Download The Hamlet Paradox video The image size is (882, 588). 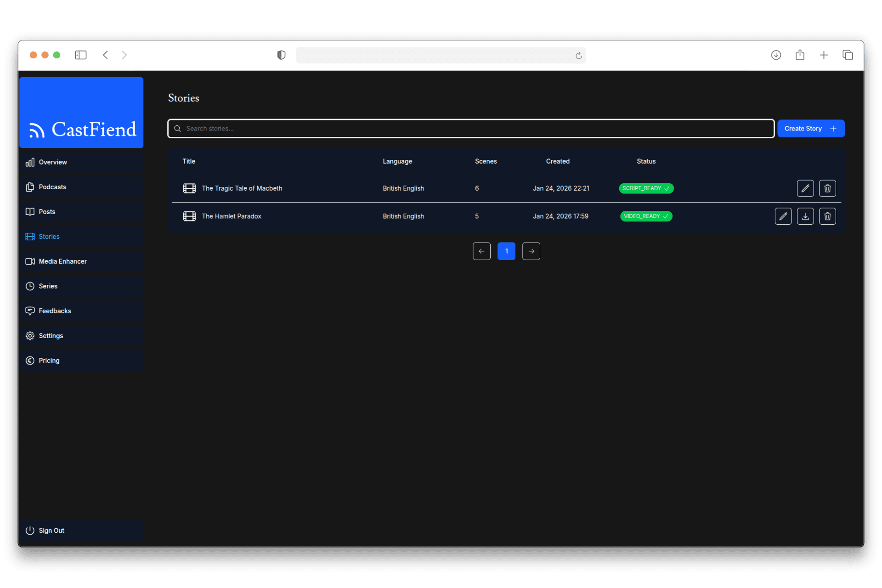point(805,216)
